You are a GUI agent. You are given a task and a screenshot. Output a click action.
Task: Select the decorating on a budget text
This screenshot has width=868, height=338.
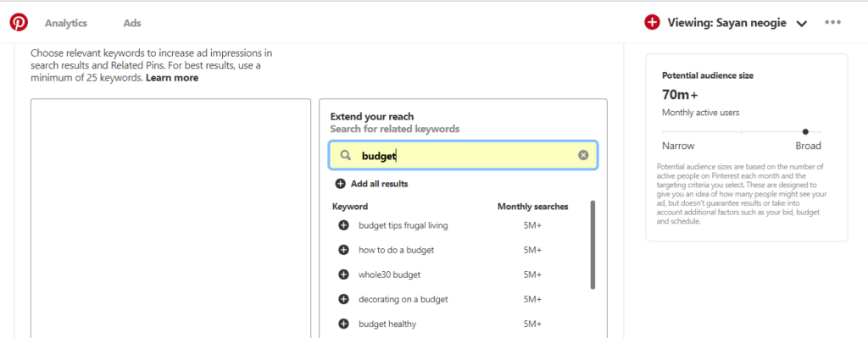pyautogui.click(x=403, y=299)
